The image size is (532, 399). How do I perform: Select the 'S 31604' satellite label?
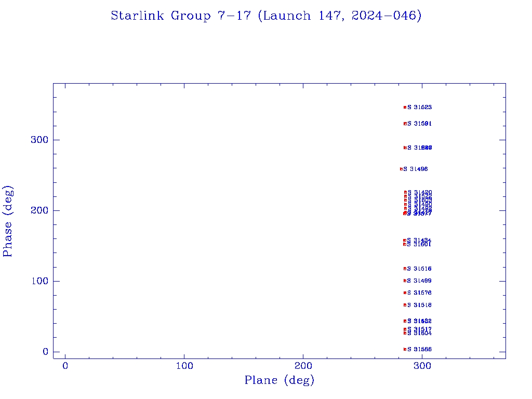click(420, 333)
